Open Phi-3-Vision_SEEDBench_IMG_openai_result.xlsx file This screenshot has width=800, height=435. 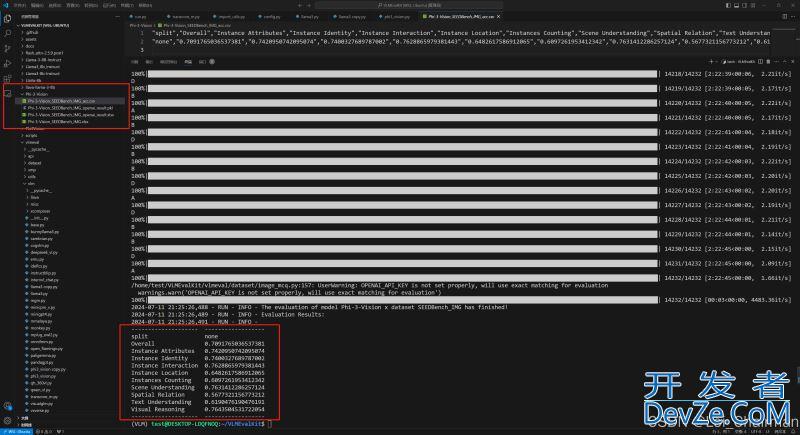point(70,115)
